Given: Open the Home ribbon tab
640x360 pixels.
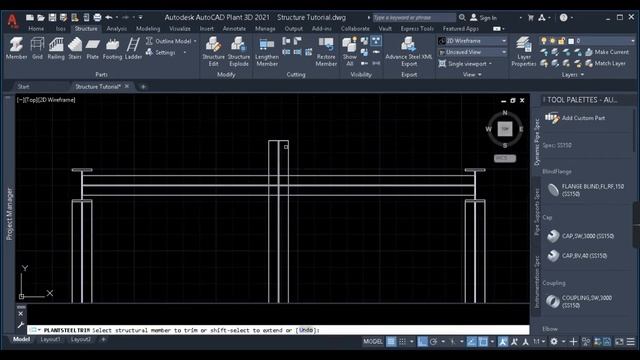Looking at the screenshot, I should click(36, 29).
